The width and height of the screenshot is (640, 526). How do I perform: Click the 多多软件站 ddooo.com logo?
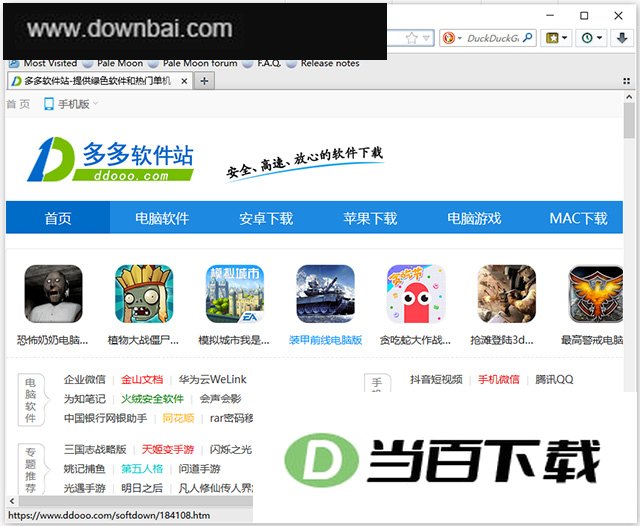tap(110, 159)
